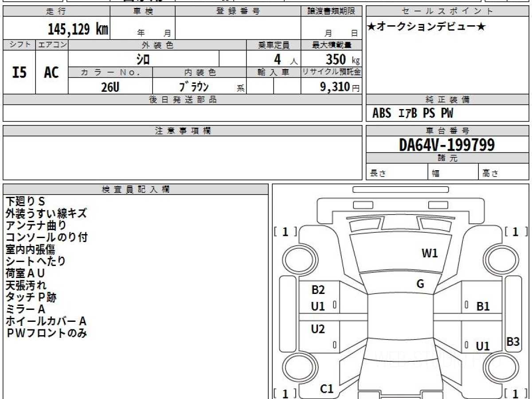Click the note PWフロントのみ
532x399 pixels.
[46, 333]
